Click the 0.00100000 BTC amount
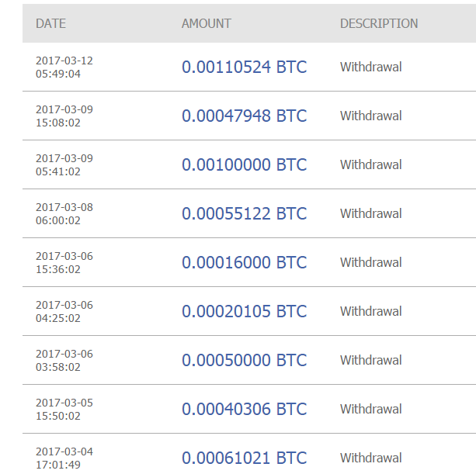 (244, 164)
